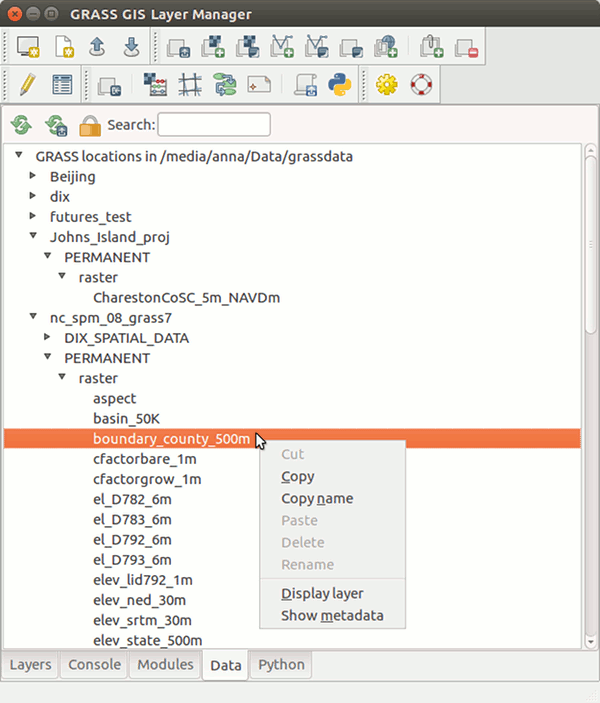Image resolution: width=600 pixels, height=703 pixels.
Task: Toggle the orange padlock editing restriction
Action: tap(89, 125)
